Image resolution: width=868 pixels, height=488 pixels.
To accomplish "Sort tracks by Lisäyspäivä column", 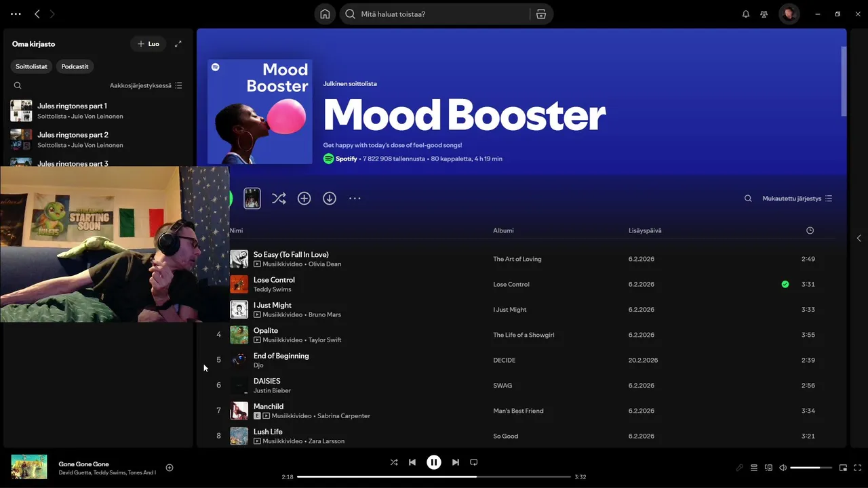I will 645,230.
